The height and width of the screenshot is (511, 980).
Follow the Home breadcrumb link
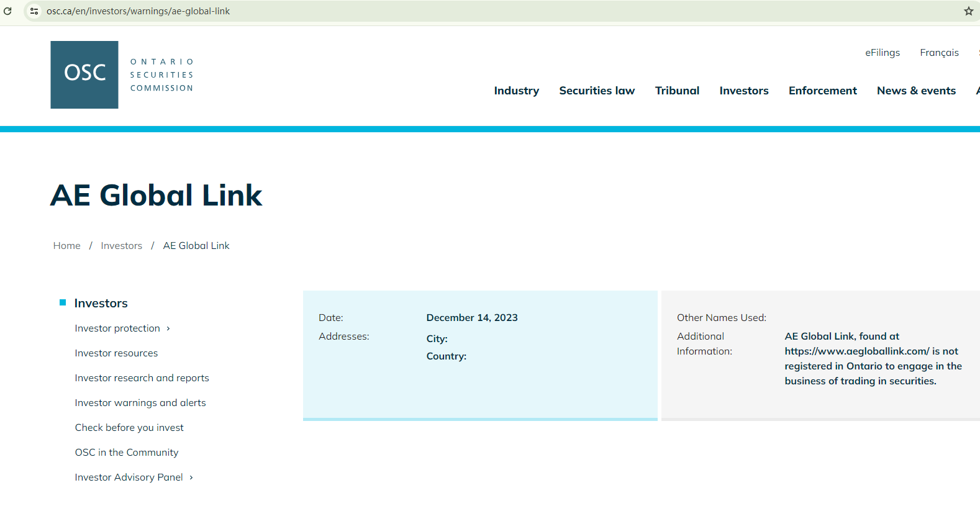[x=67, y=246]
